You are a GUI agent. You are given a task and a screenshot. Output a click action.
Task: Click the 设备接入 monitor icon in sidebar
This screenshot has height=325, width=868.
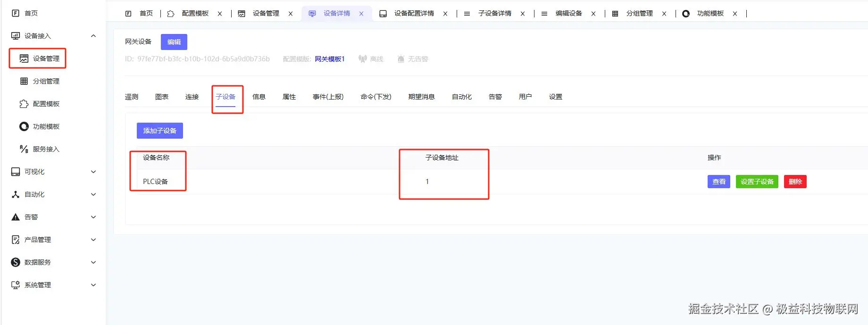click(16, 36)
